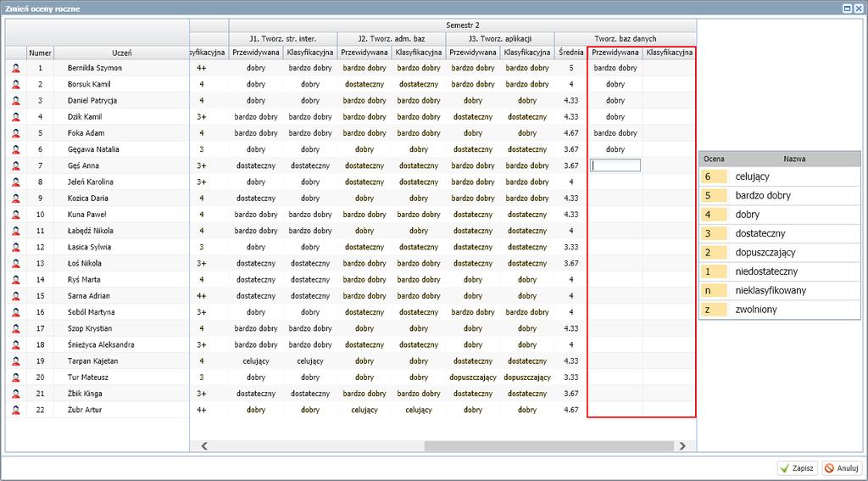Click the J3. Tworz. aplikacji header
The image size is (868, 481).
[x=500, y=39]
